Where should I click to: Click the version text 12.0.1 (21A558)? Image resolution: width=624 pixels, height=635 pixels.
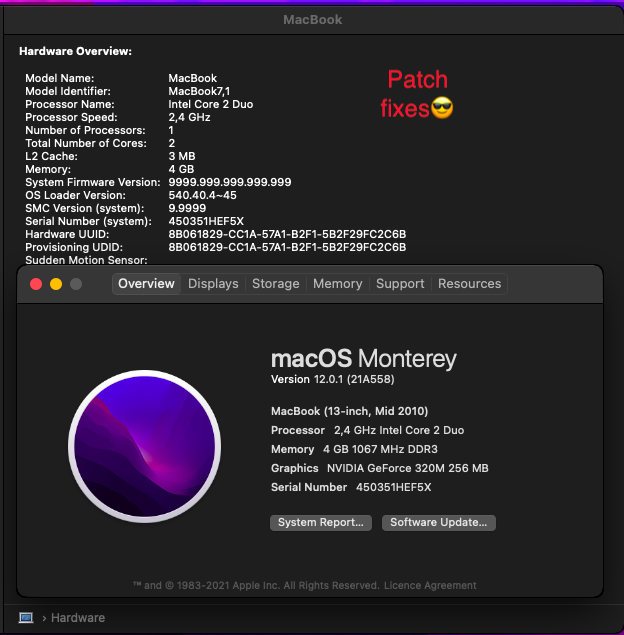click(354, 379)
